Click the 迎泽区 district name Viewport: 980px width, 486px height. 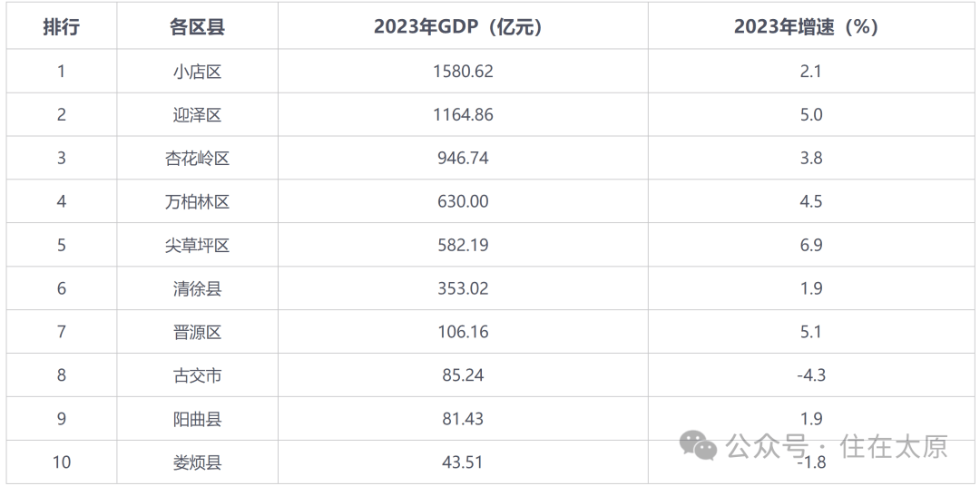197,114
